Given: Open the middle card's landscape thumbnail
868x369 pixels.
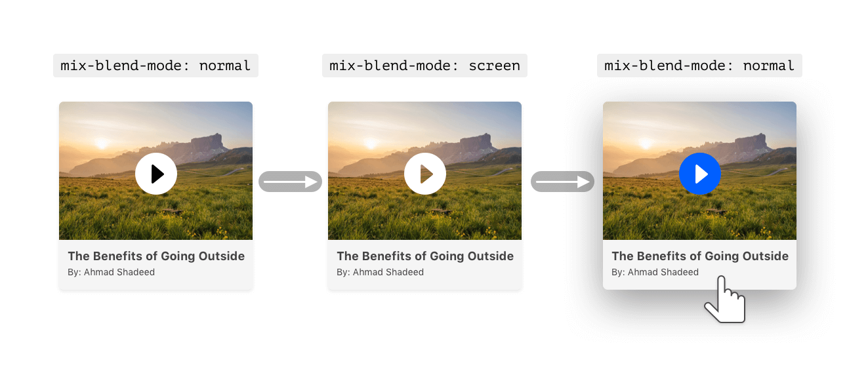Looking at the screenshot, I should [x=425, y=170].
